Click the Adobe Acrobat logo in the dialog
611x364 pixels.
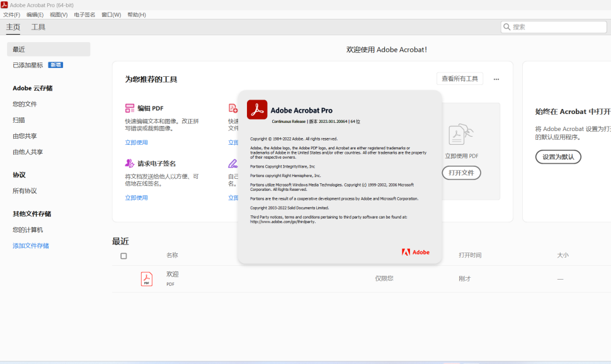pos(257,109)
